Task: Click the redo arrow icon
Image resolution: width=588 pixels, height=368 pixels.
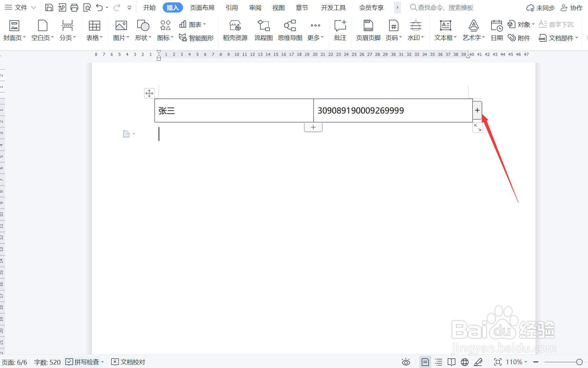Action: coord(117,7)
